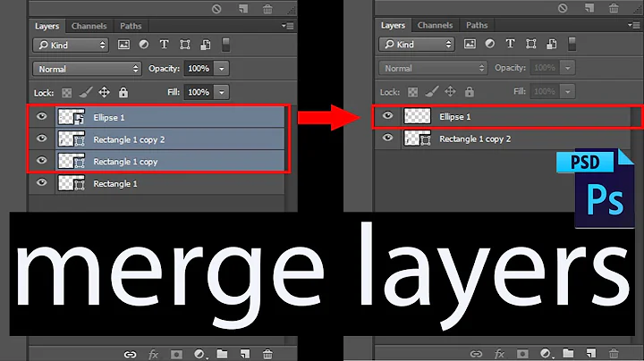
Task: Click Lock all padlock in right panel
Action: (470, 91)
